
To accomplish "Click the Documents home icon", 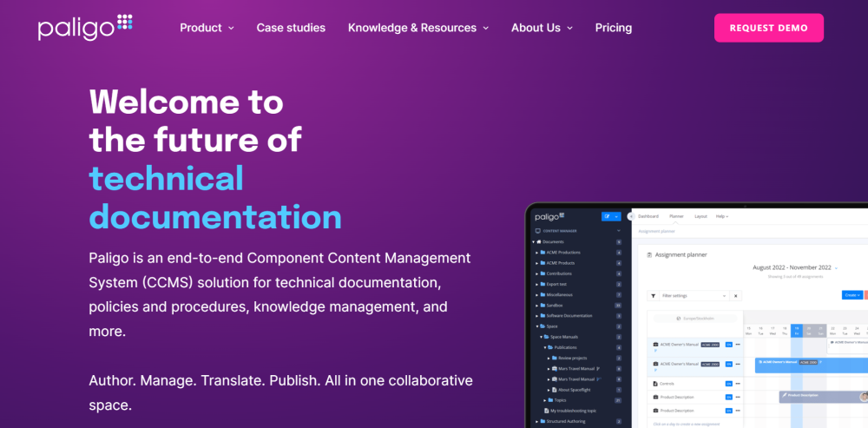I will 539,242.
